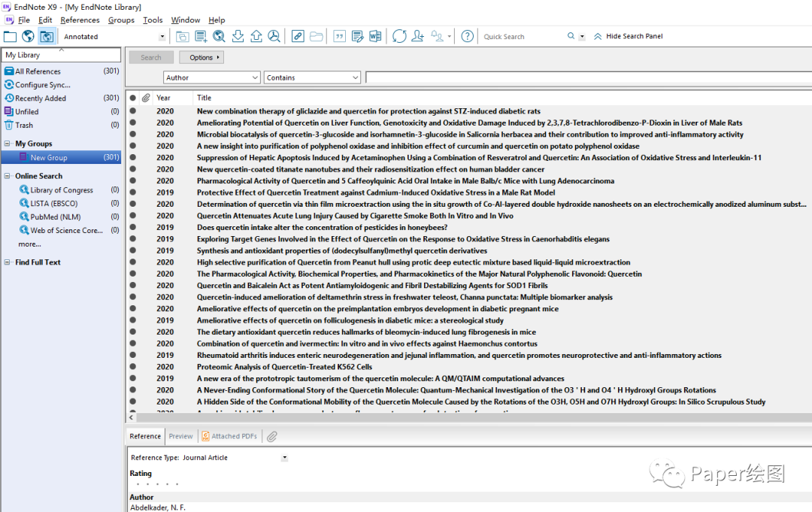812x512 pixels.
Task: Switch to the Preview tab
Action: coord(180,436)
